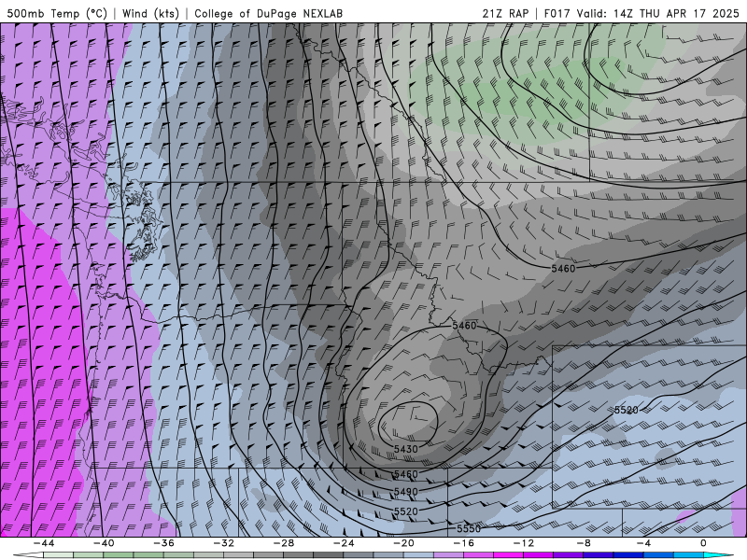The height and width of the screenshot is (560, 747).
Task: Click the -36 colorbar tick label
Action: coord(163,543)
